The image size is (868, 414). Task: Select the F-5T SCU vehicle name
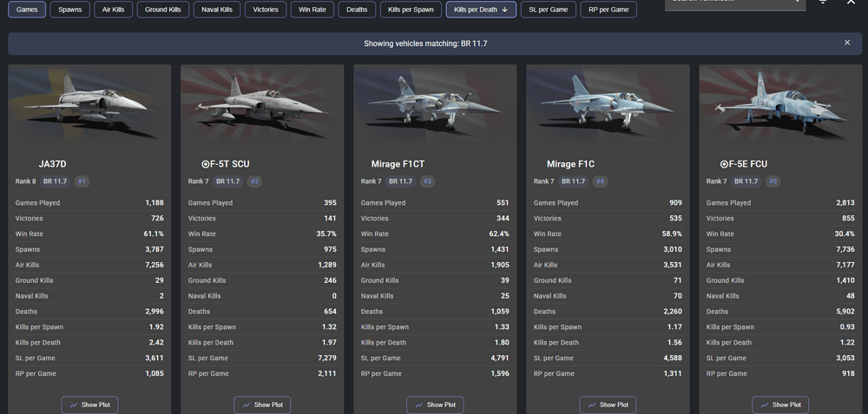226,164
